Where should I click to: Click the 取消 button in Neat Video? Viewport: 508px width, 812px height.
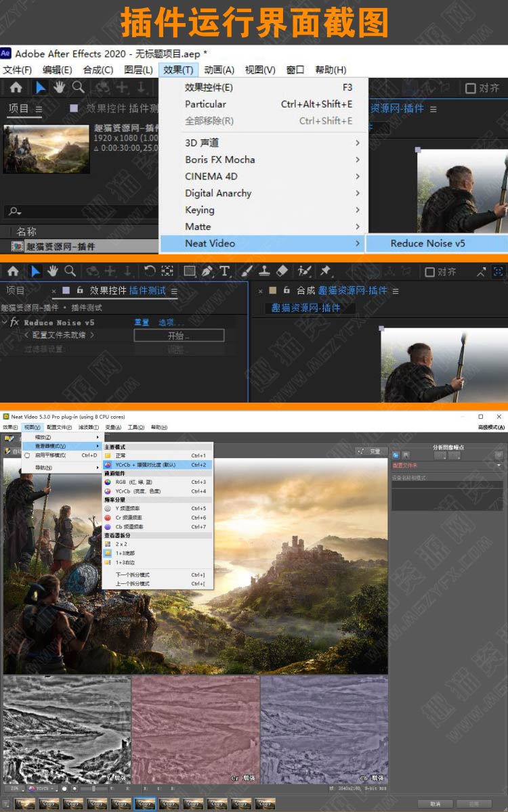(x=436, y=804)
